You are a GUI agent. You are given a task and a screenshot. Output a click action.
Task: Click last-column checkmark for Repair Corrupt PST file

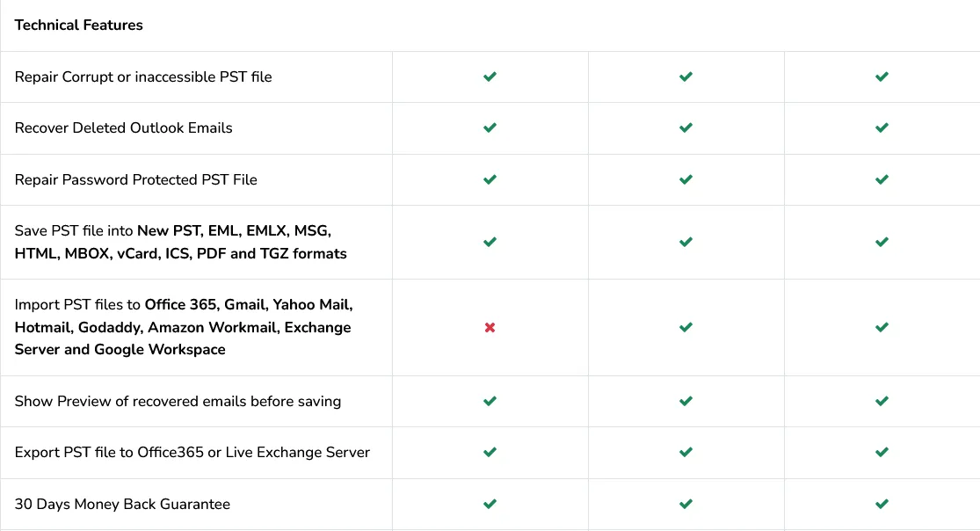tap(882, 76)
